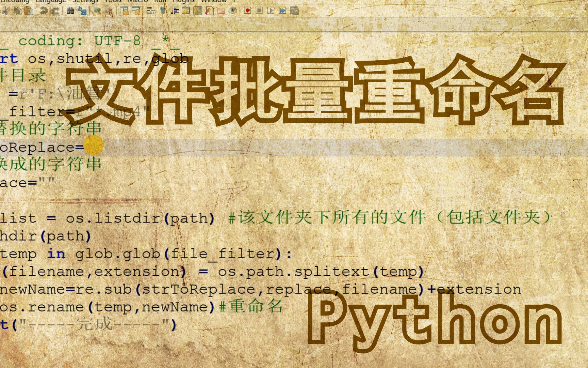This screenshot has width=588, height=368.
Task: Open the Window menu
Action: (214, 1)
